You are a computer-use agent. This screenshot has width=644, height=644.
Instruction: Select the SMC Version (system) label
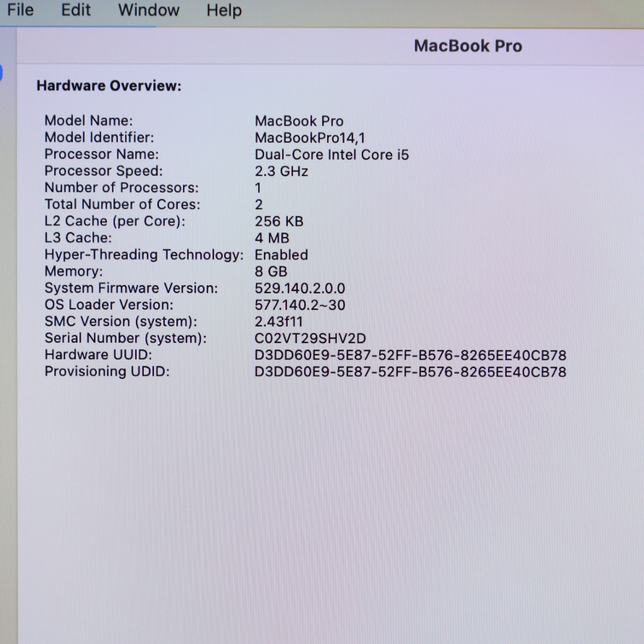tap(121, 322)
